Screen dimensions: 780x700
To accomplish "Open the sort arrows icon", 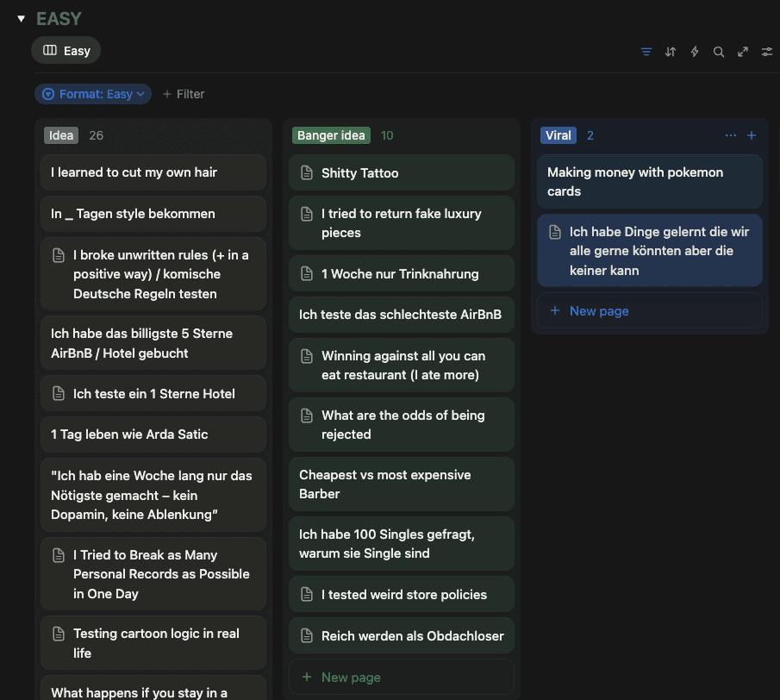I will pyautogui.click(x=670, y=52).
